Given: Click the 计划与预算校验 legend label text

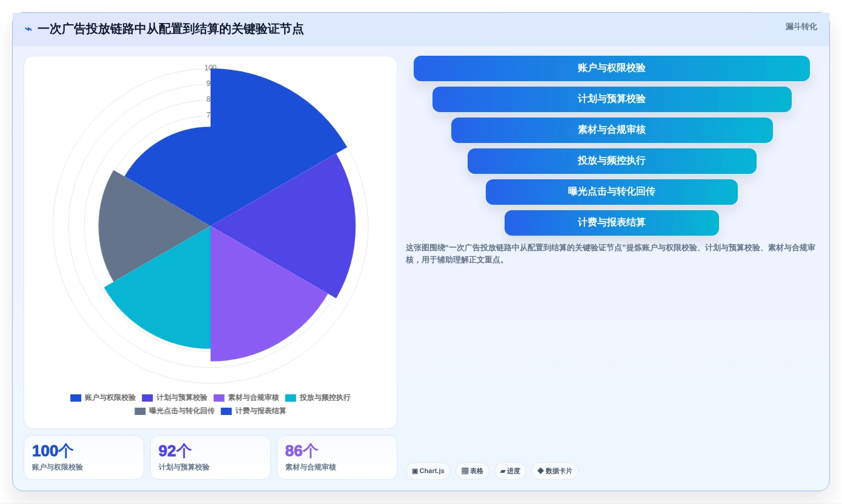Looking at the screenshot, I should (x=182, y=398).
